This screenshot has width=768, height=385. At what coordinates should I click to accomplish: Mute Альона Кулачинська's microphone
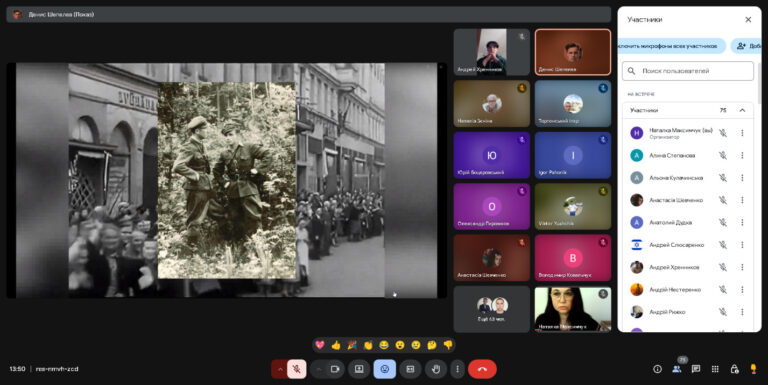[x=722, y=178]
